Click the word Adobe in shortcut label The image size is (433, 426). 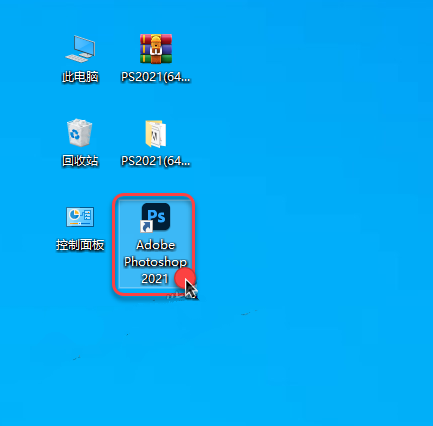coord(156,245)
